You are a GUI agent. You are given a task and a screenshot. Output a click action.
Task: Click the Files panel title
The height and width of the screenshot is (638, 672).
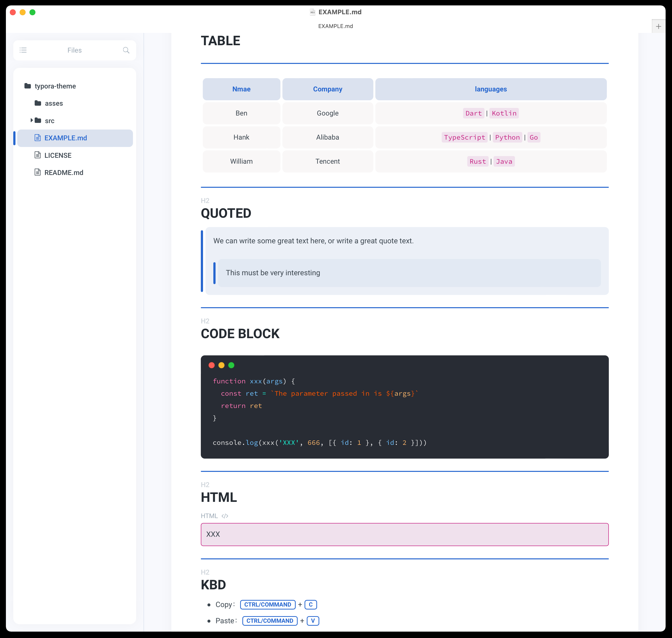click(74, 50)
